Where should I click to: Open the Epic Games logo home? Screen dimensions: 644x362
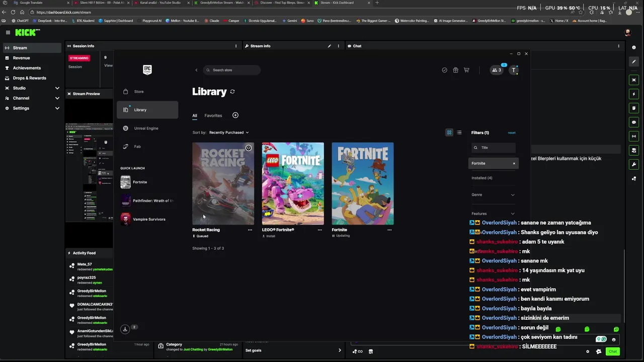(x=147, y=69)
